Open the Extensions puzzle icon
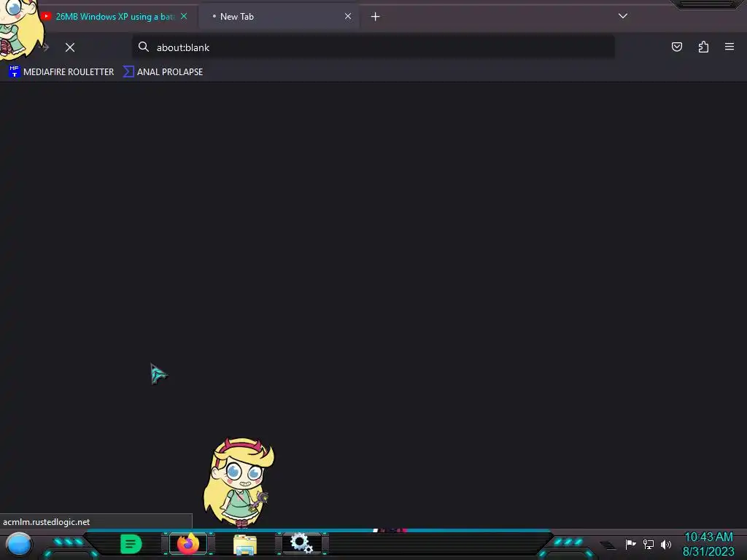 pos(703,47)
